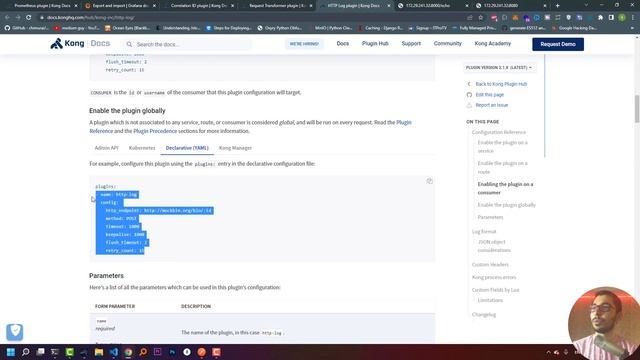640x360 pixels.
Task: Open Support in header navigation
Action: [411, 44]
